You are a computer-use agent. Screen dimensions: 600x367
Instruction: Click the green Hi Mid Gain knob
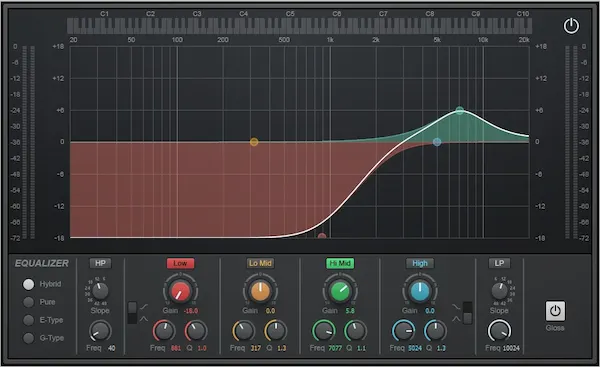tap(340, 292)
